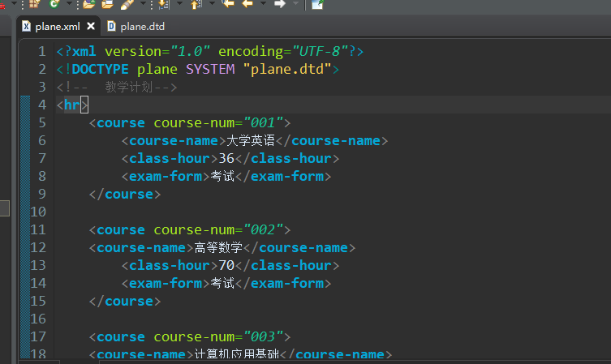The image size is (611, 364).
Task: Click the X file icon on plane.xml tab
Action: point(26,26)
